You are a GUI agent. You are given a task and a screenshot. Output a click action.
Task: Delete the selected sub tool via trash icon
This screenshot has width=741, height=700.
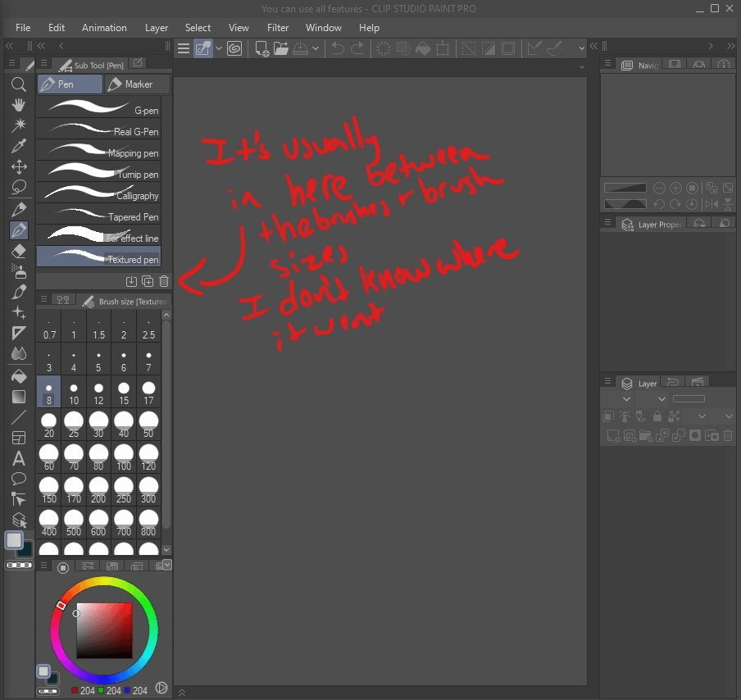pyautogui.click(x=164, y=281)
